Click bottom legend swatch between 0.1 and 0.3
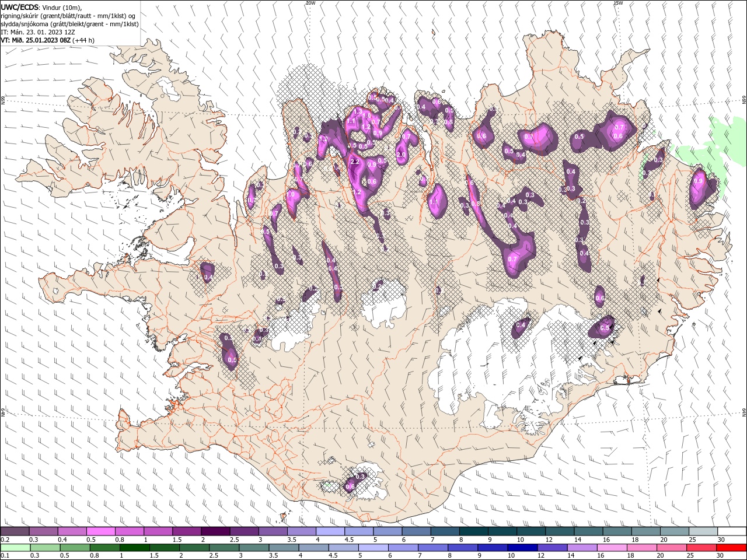This screenshot has height=560, width=747. pyautogui.click(x=15, y=548)
